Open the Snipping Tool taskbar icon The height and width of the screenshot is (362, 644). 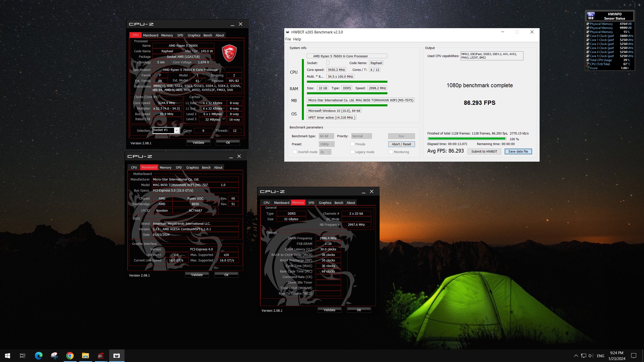(54, 356)
